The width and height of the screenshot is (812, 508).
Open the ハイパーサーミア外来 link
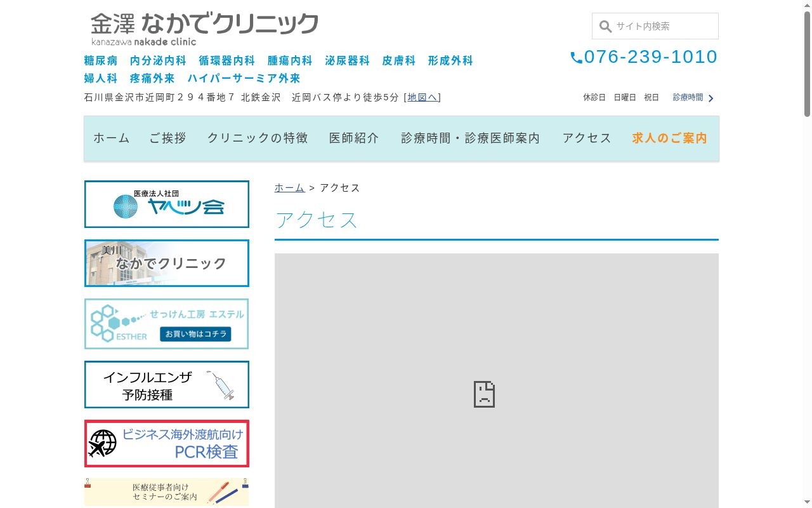pyautogui.click(x=244, y=79)
